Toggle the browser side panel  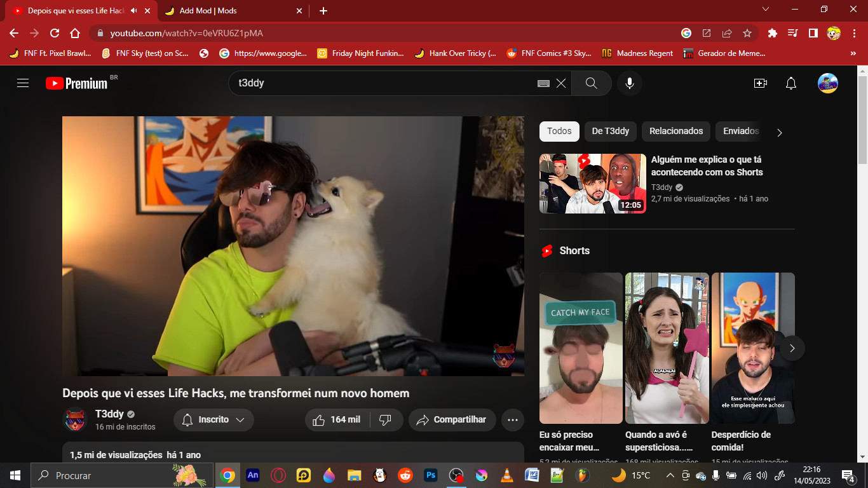[813, 33]
